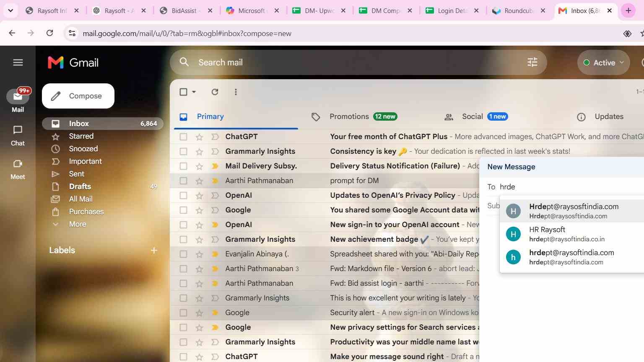Refresh the inbox with the refresh icon
This screenshot has height=362, width=644.
pyautogui.click(x=215, y=92)
